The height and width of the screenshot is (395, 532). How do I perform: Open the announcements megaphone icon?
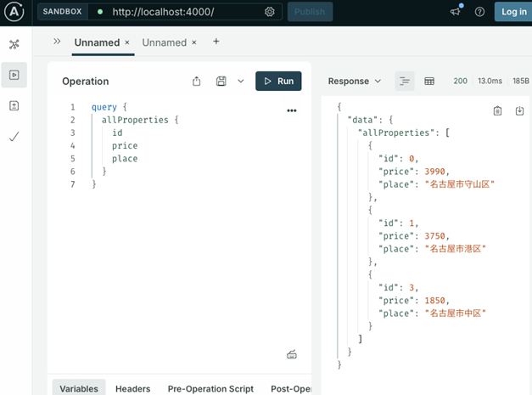click(x=456, y=12)
